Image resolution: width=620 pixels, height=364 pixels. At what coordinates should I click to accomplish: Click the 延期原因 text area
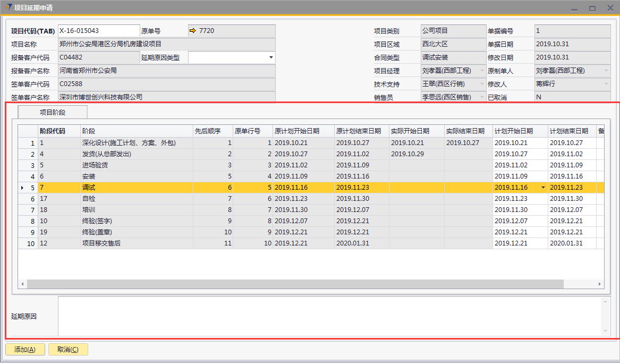[x=329, y=316]
